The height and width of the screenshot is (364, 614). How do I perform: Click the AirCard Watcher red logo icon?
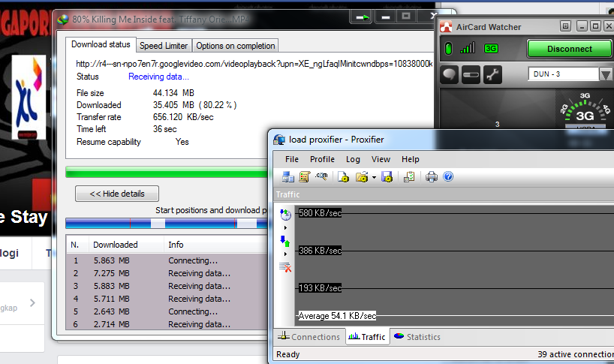click(x=446, y=26)
